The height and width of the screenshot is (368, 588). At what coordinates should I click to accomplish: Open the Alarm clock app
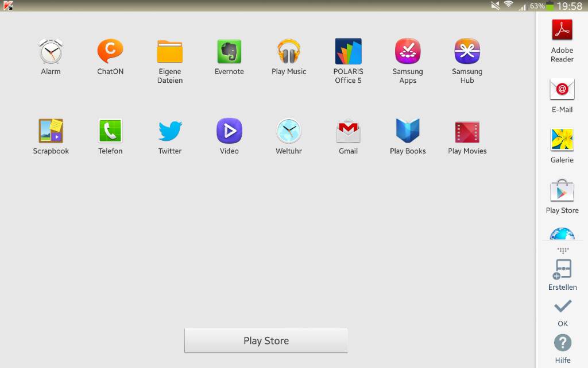51,51
